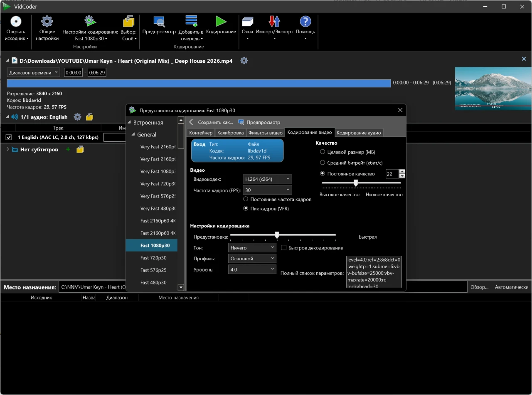The height and width of the screenshot is (395, 532).
Task: Click the gear icon beside the source filename
Action: click(244, 61)
